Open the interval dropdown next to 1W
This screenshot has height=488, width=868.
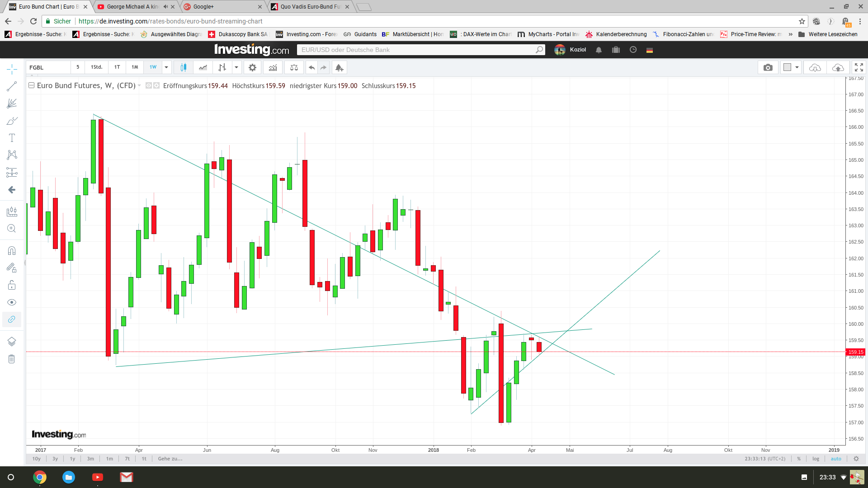[166, 67]
